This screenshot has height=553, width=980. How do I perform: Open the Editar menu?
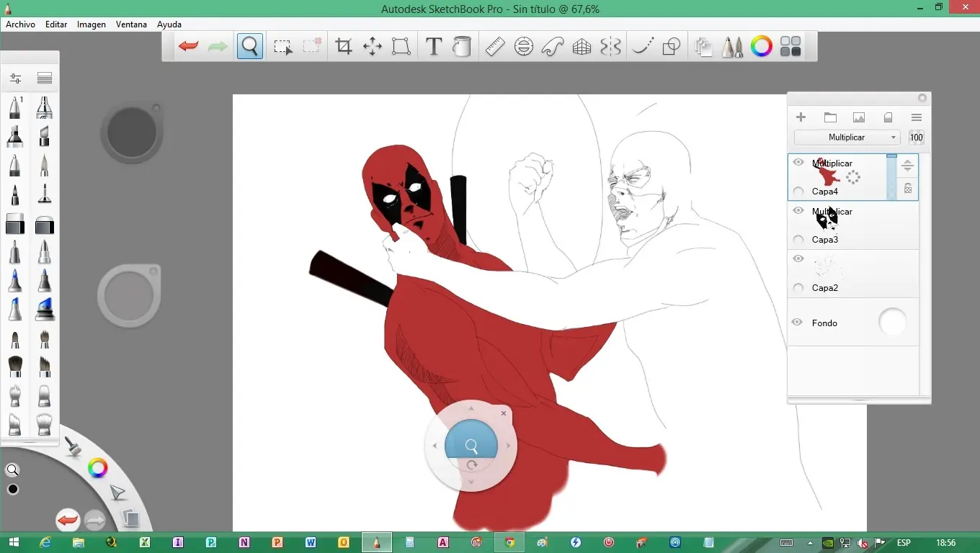coord(56,24)
